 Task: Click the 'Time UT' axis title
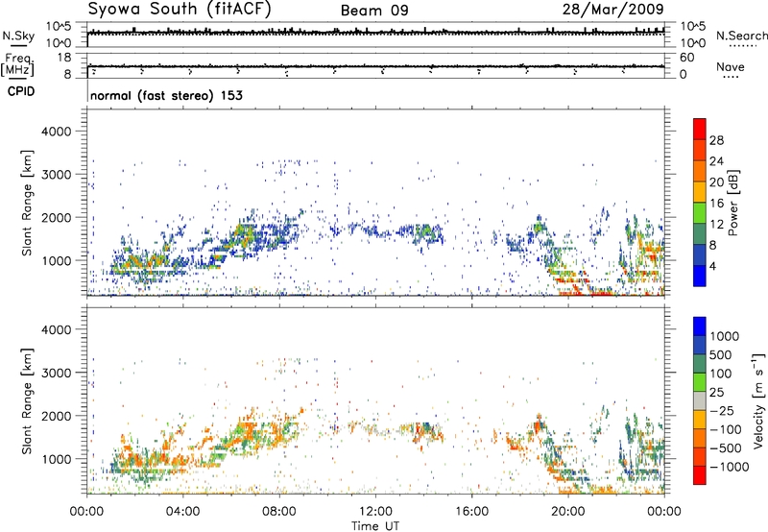tap(375, 526)
